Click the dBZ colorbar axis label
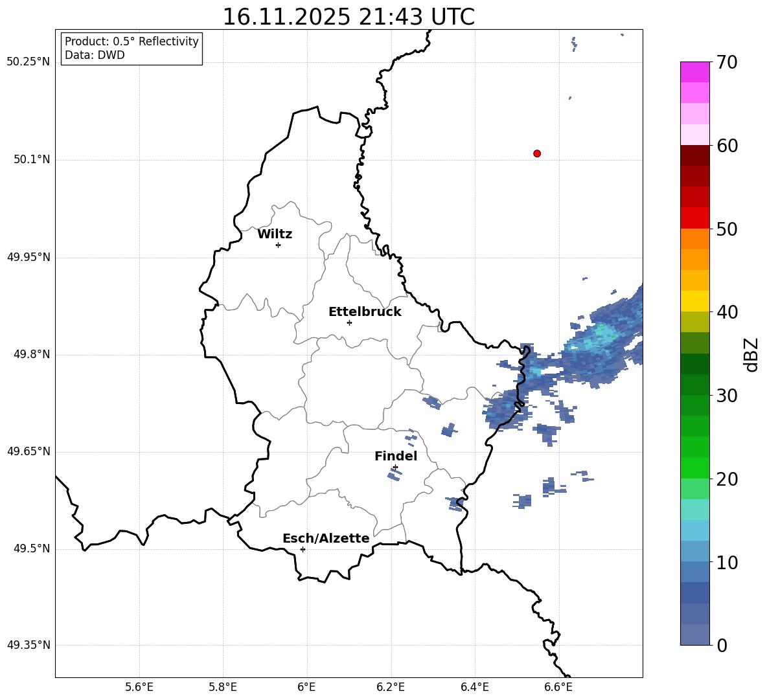The image size is (767, 700). pos(752,354)
